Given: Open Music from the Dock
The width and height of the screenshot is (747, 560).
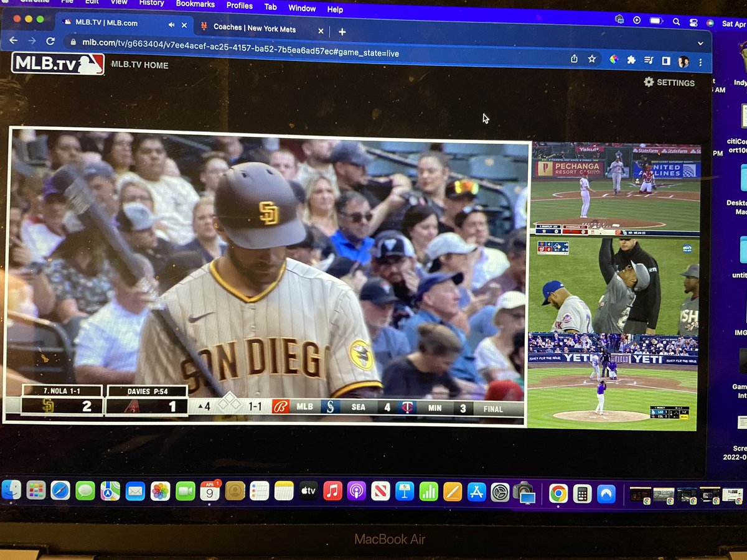Looking at the screenshot, I should pyautogui.click(x=333, y=491).
